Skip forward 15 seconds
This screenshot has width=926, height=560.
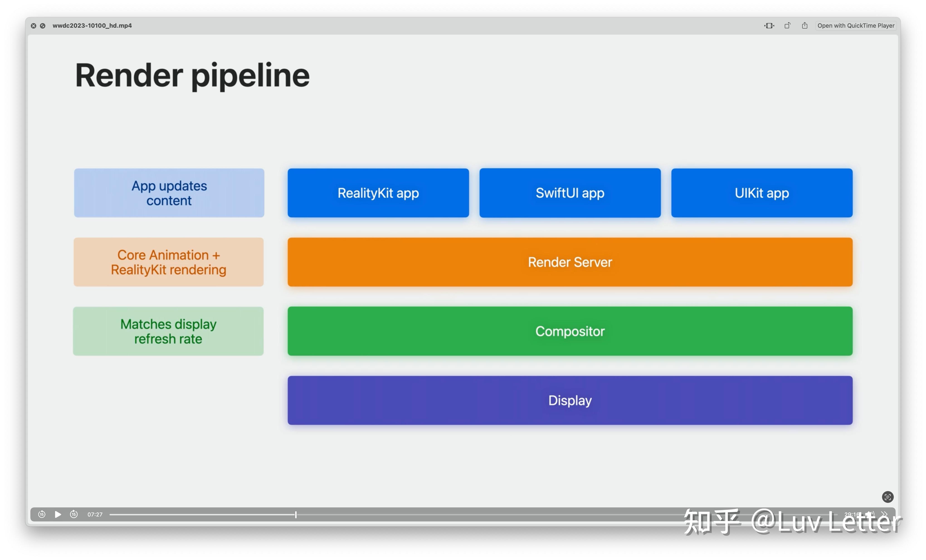click(x=74, y=514)
